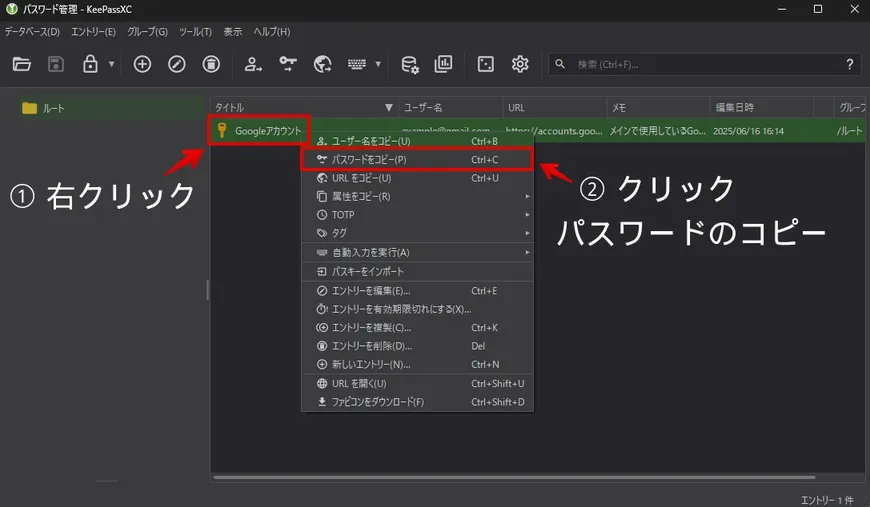Choose URL を開く(U) menu item
The height and width of the screenshot is (507, 870).
coord(417,383)
